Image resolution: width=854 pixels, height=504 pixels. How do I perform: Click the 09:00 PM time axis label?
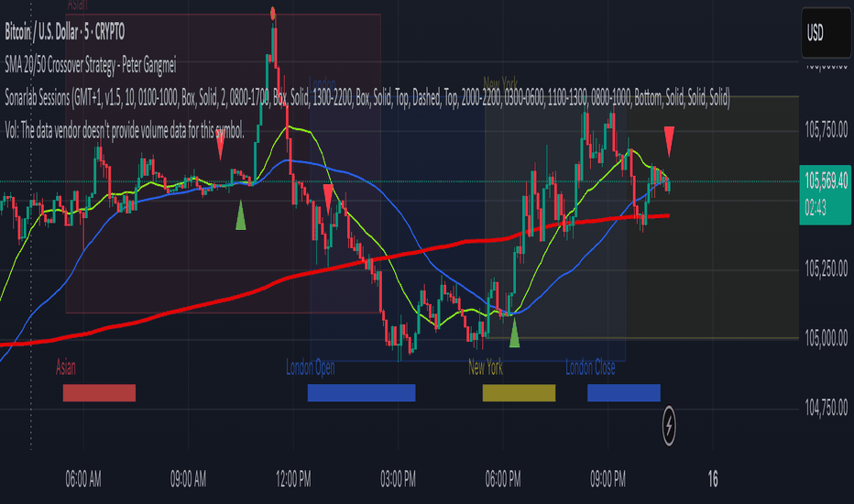pos(608,480)
